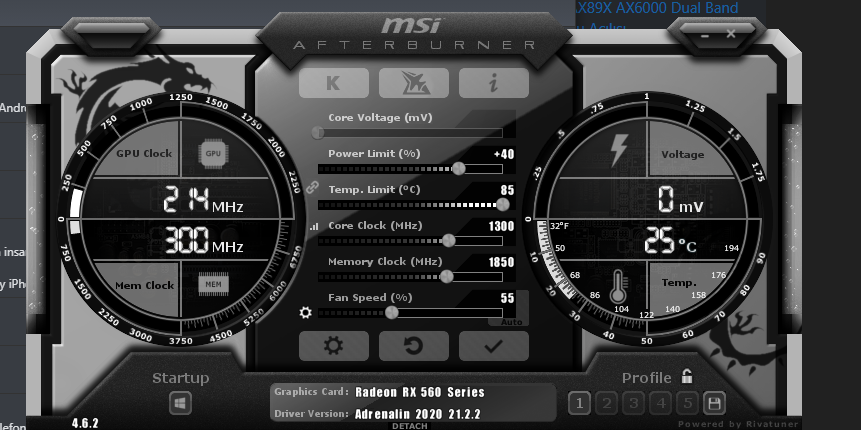Screen dimensions: 861x430
Task: Click the version number 4.6.2
Action: [x=85, y=423]
